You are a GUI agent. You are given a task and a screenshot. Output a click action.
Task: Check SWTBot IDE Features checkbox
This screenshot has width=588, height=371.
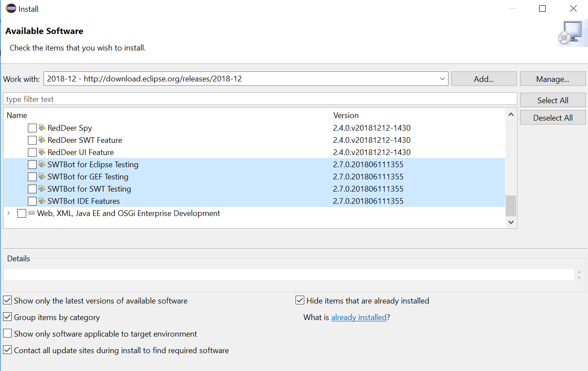coord(32,201)
